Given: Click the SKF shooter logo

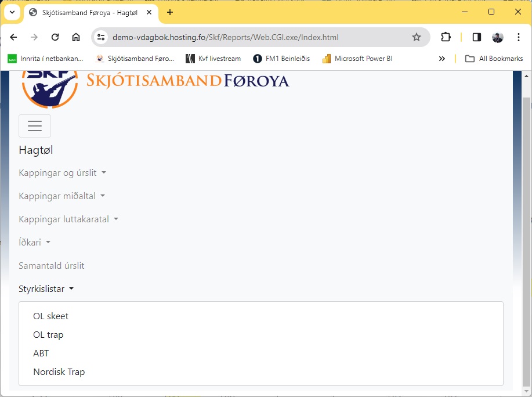Looking at the screenshot, I should [x=49, y=87].
